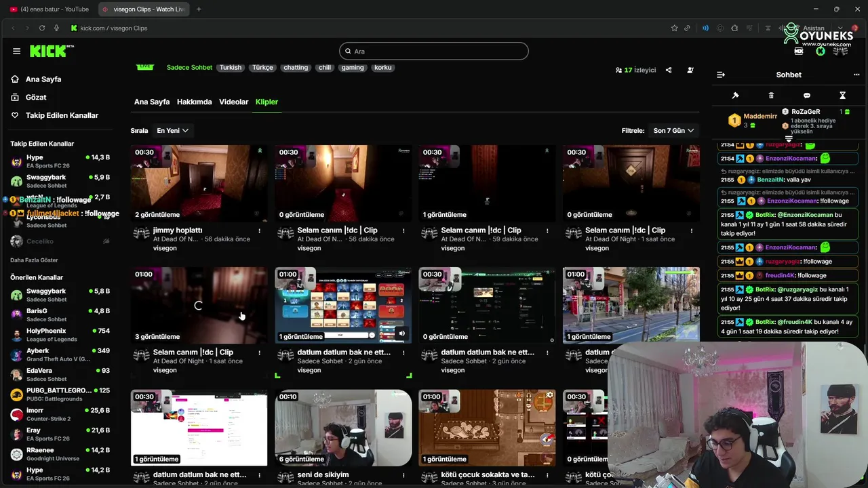Toggle mute on the visegon Clips tab

105,9
